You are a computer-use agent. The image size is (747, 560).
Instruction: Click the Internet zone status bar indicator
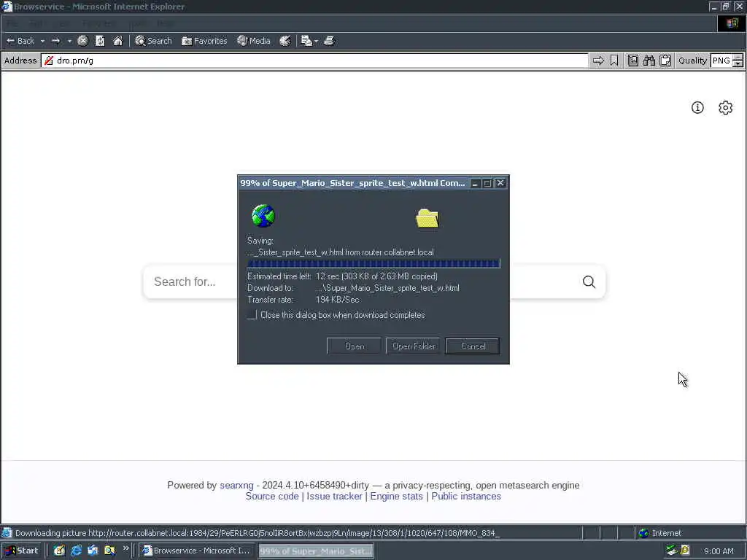coord(661,533)
